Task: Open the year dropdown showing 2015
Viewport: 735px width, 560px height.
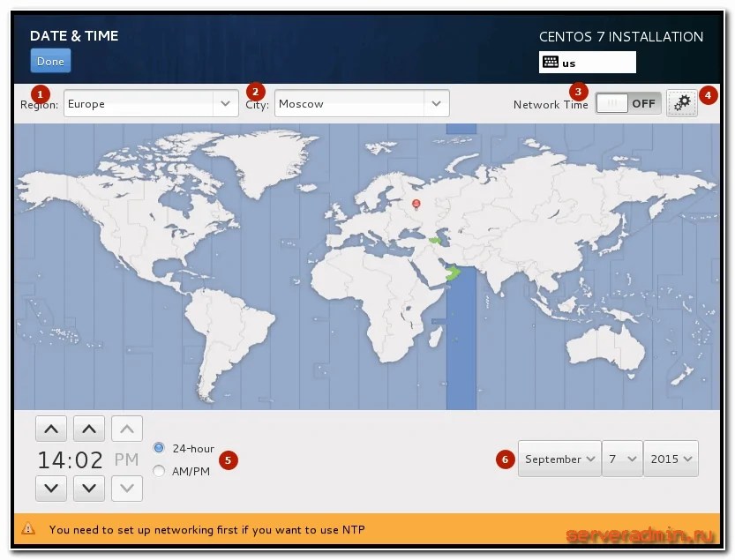Action: (671, 459)
